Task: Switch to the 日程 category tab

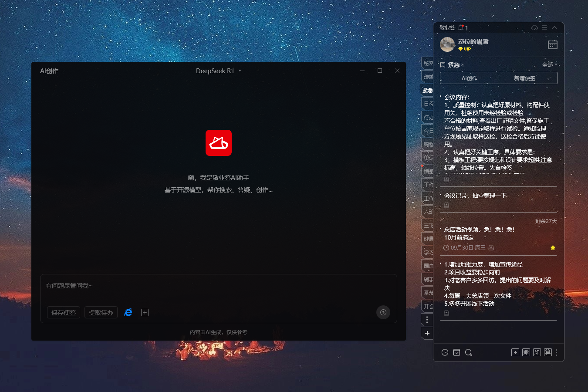Action: click(x=428, y=104)
